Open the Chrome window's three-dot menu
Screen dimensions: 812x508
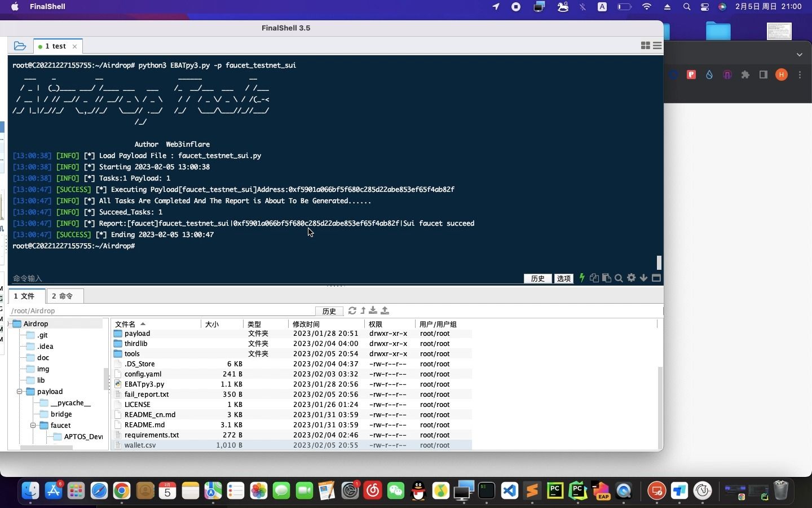(800, 75)
